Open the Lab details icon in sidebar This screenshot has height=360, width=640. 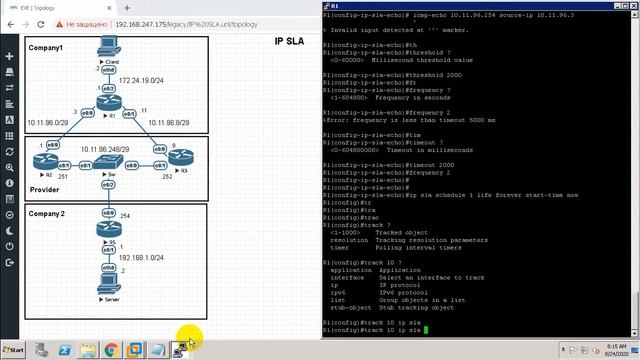9,199
